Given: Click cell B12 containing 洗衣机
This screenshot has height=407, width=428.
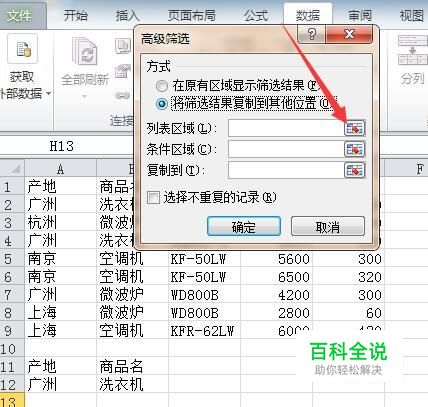Looking at the screenshot, I should click(x=132, y=385).
